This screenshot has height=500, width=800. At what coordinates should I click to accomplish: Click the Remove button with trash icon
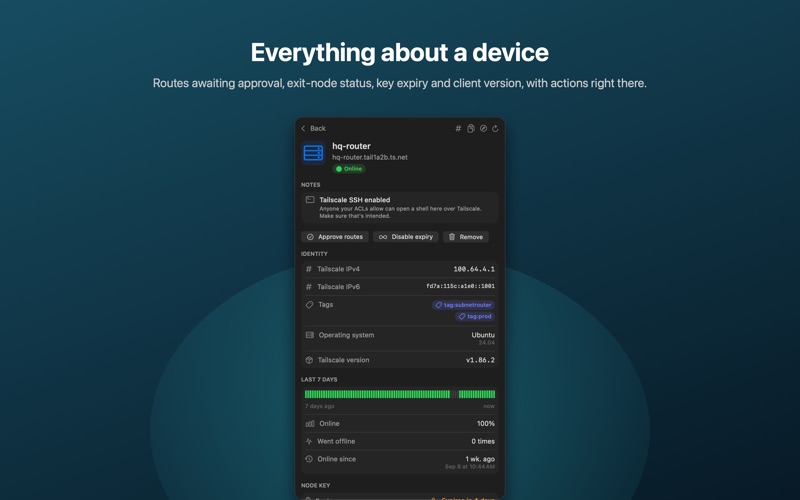click(466, 237)
